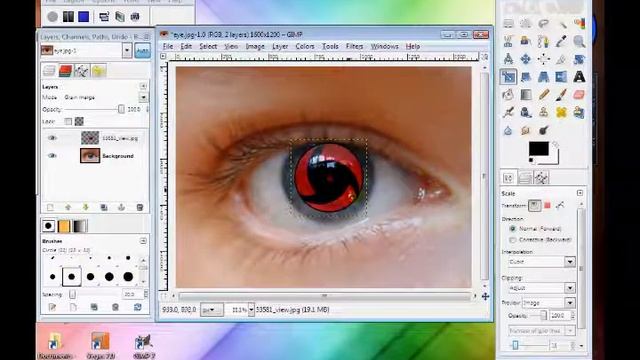Select the Foreground Select tool
The width and height of the screenshot is (640, 360).
click(526, 41)
